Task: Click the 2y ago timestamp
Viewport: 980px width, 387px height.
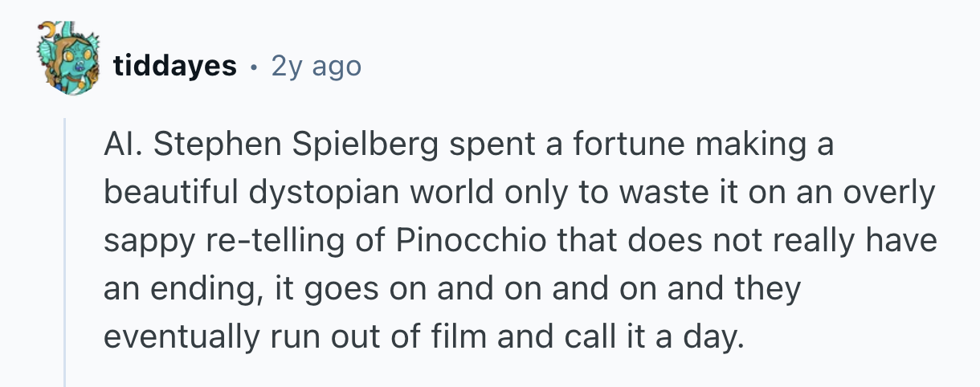Action: tap(316, 65)
